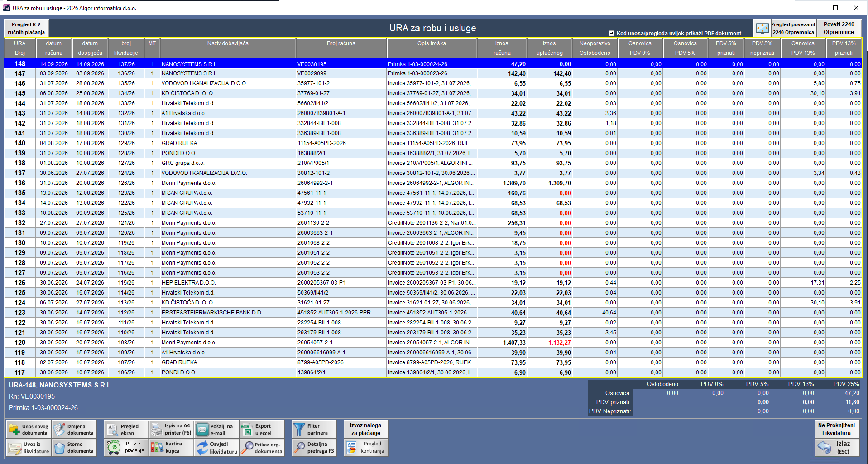Click the datum dospijeća column header
The image size is (868, 464).
coord(90,48)
